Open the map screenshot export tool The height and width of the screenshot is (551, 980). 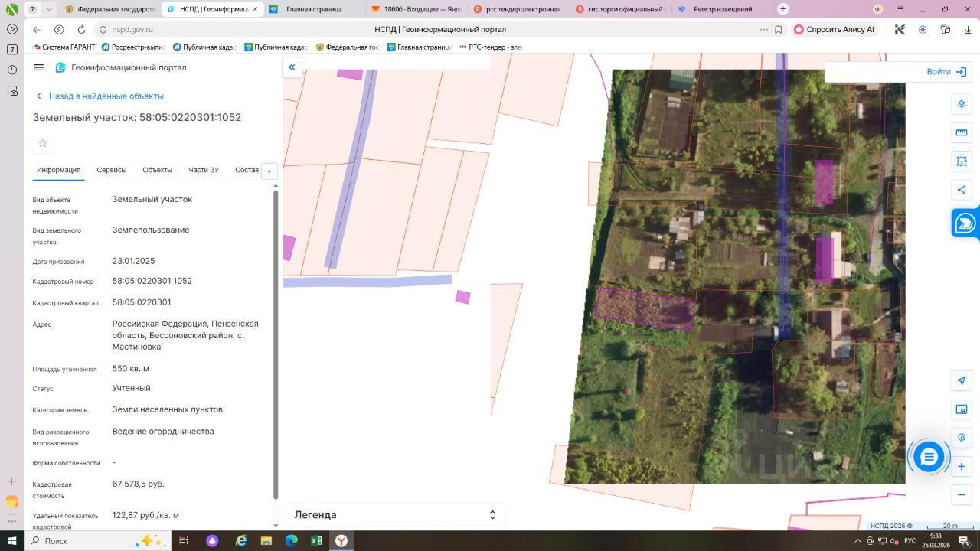pyautogui.click(x=962, y=409)
